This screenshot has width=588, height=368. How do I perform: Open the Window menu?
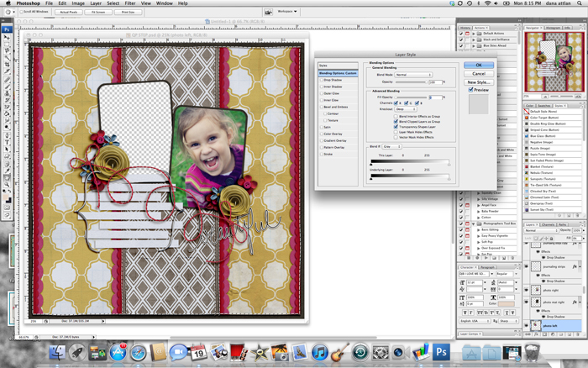coord(165,3)
